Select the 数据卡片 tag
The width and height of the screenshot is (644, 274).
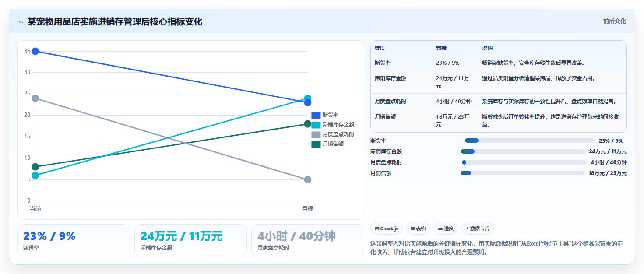point(478,228)
